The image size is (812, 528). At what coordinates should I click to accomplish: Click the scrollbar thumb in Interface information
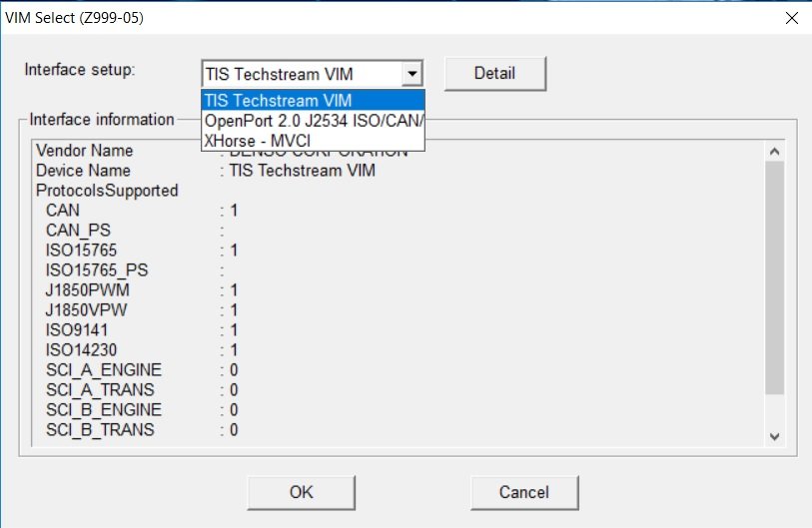click(774, 277)
